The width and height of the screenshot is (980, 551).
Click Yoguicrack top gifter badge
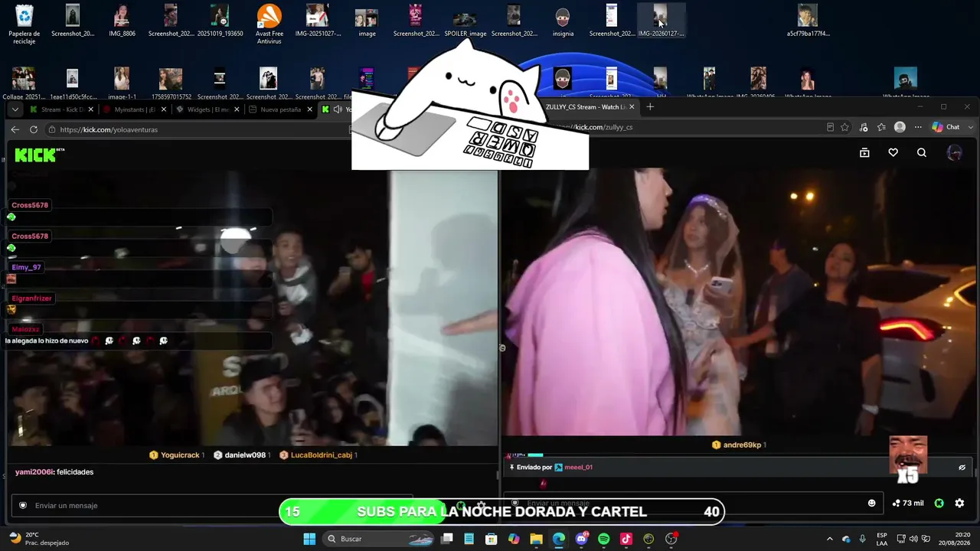[x=176, y=455]
